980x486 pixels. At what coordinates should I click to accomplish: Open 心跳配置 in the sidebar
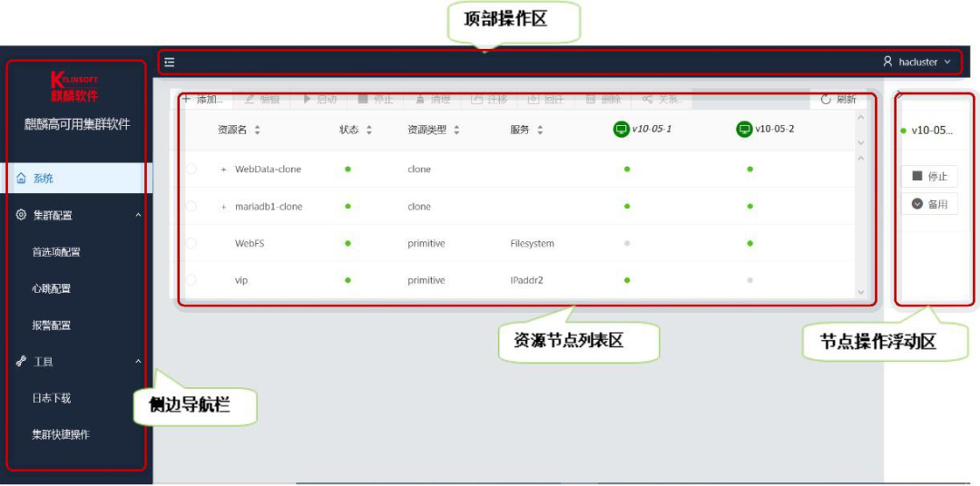click(52, 288)
